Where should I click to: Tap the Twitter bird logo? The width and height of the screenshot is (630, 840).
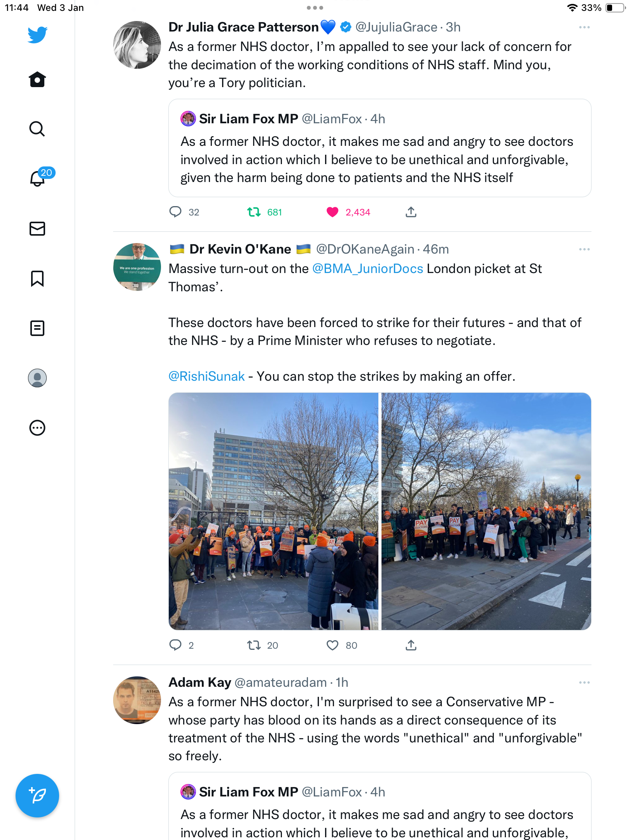tap(37, 35)
